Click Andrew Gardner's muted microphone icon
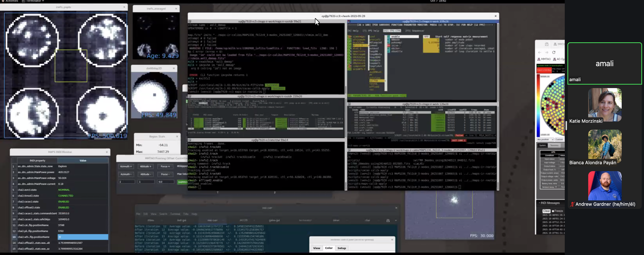The width and height of the screenshot is (644, 255). 572,204
